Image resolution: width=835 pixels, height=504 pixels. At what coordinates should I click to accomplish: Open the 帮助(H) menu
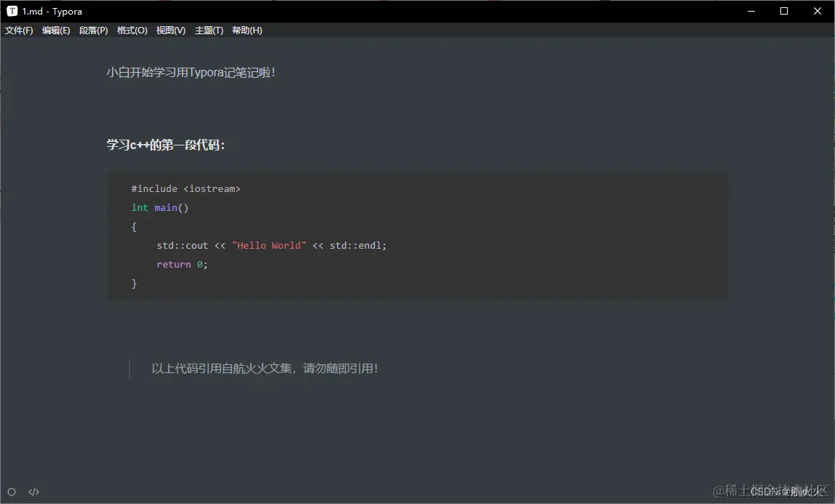(x=247, y=31)
